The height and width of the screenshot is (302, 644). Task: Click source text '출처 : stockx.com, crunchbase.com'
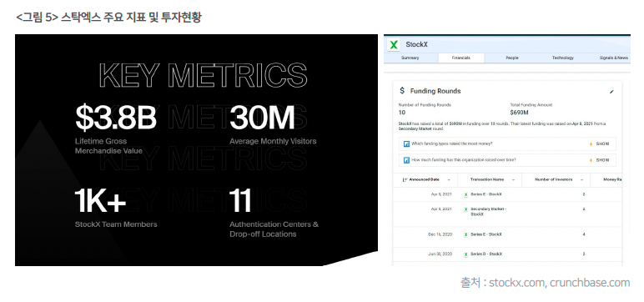[x=545, y=283]
